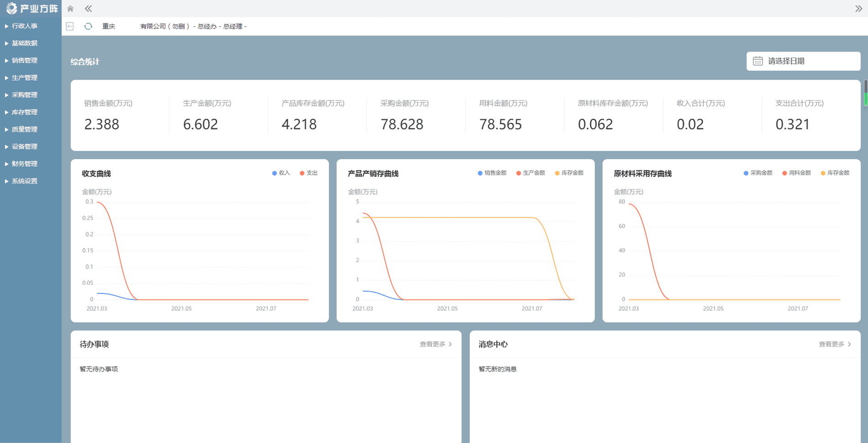The width and height of the screenshot is (868, 443).
Task: Click the 产业方阵 logo
Action: [31, 9]
